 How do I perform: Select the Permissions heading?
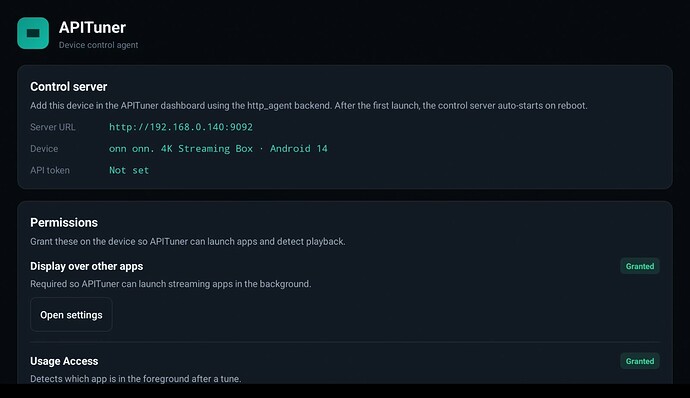[64, 222]
